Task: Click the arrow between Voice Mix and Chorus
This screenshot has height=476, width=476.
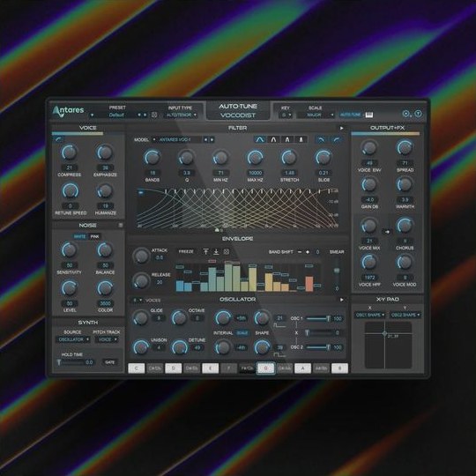Action: 387,232
